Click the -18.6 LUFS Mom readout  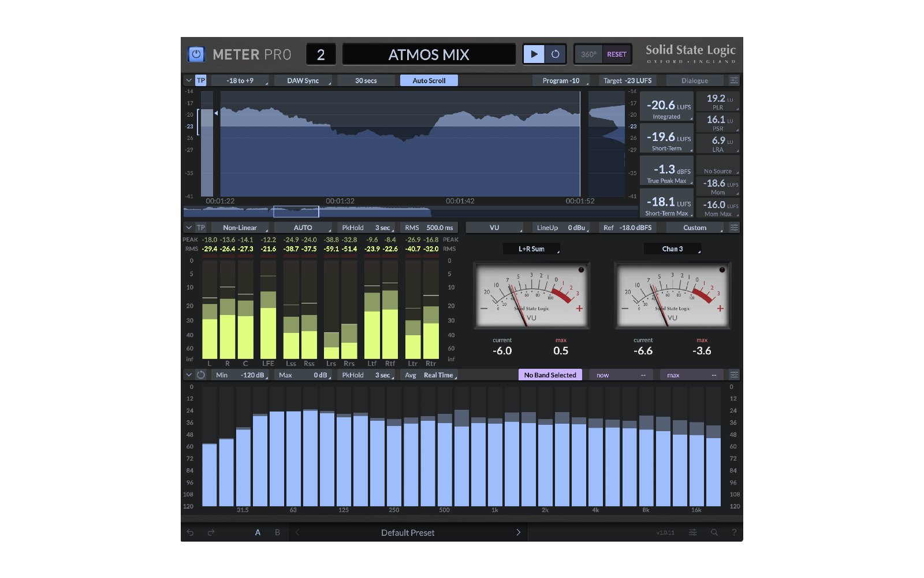point(718,186)
